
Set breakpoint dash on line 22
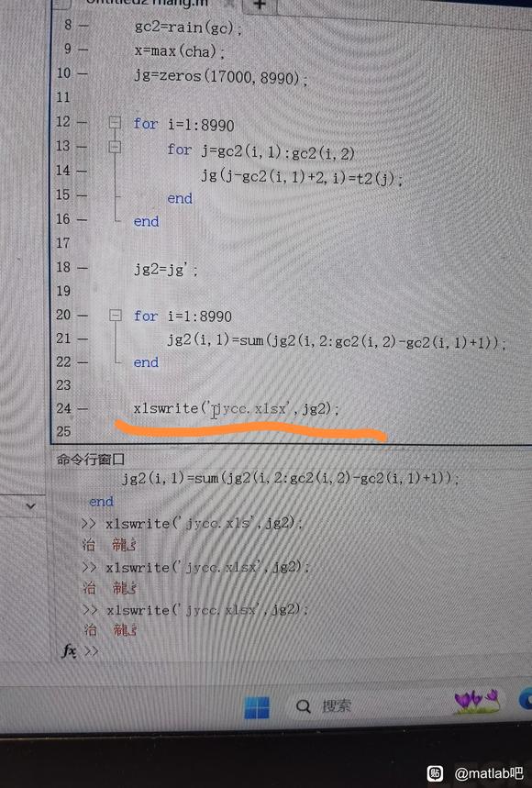(x=83, y=362)
